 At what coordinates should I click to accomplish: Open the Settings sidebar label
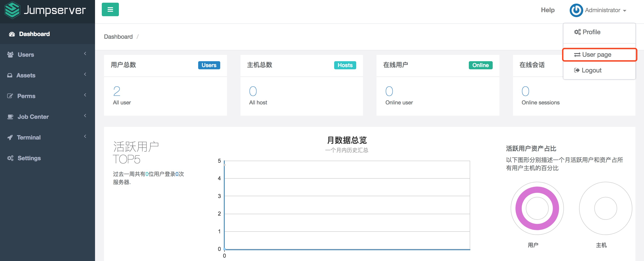29,158
